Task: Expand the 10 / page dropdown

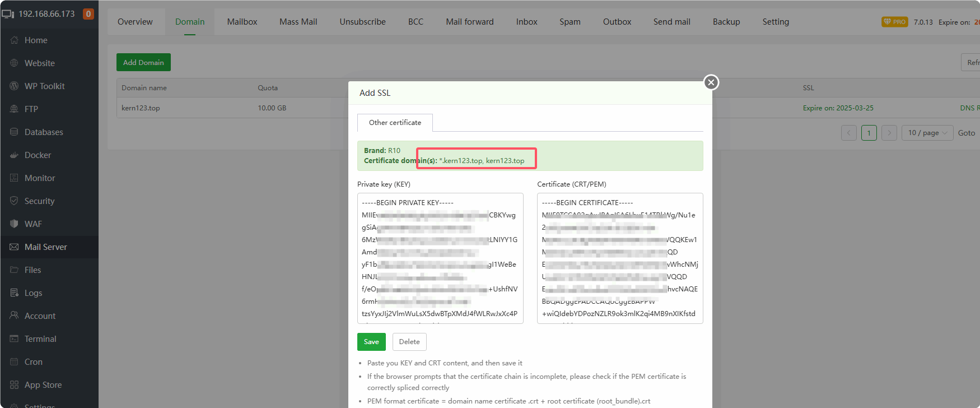Action: [927, 133]
